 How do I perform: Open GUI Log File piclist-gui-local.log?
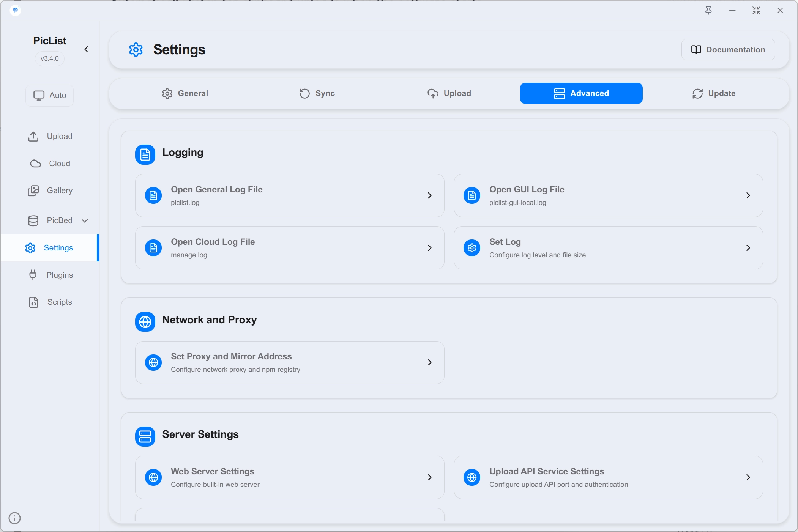click(608, 195)
